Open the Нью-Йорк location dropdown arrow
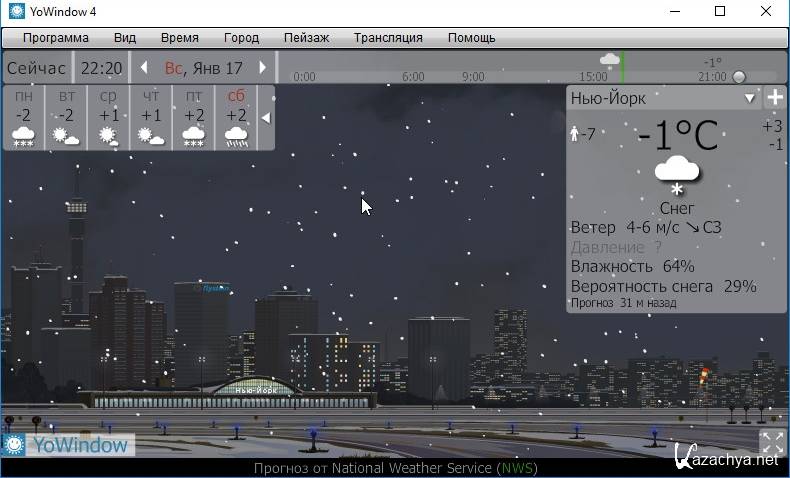 (x=750, y=99)
